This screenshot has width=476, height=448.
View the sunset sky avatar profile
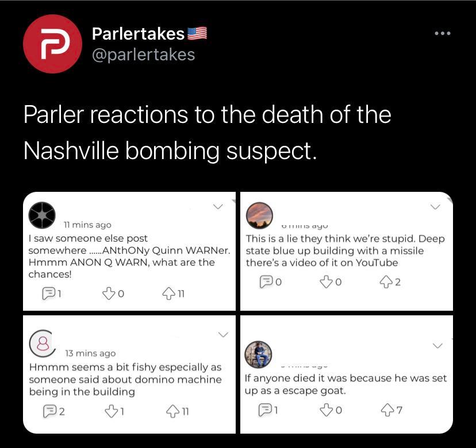pyautogui.click(x=259, y=215)
